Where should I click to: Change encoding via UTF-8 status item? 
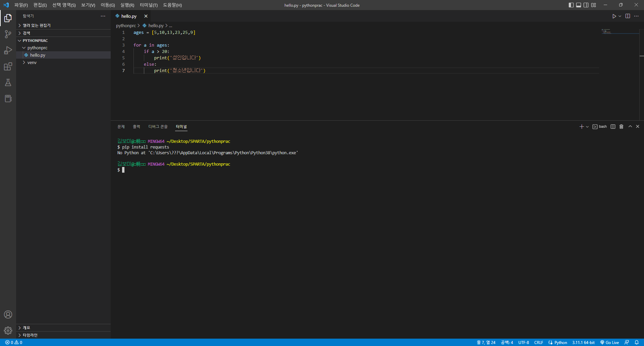pos(524,342)
